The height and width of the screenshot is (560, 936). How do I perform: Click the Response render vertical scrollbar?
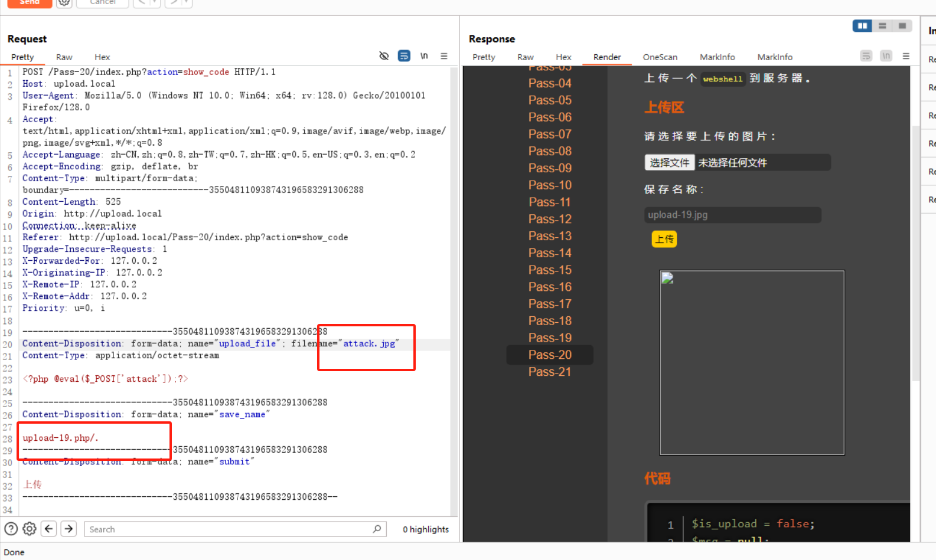tap(915, 254)
